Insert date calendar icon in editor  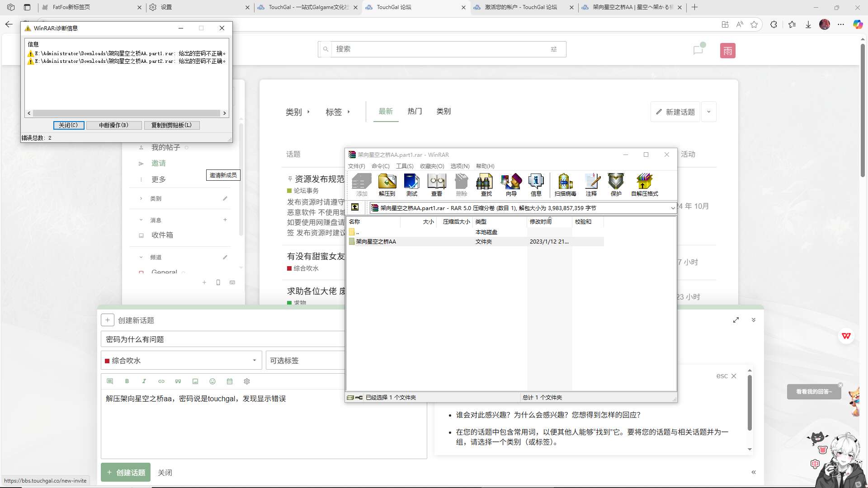click(x=230, y=381)
